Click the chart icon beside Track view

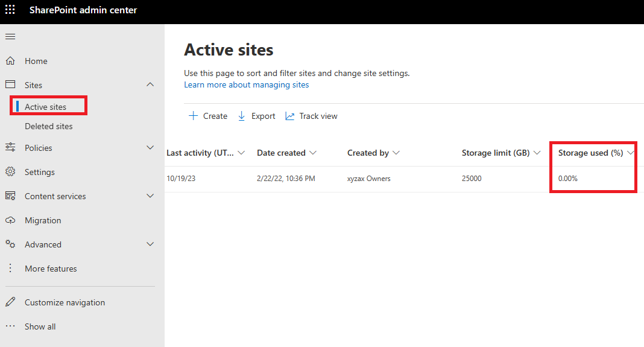tap(290, 116)
